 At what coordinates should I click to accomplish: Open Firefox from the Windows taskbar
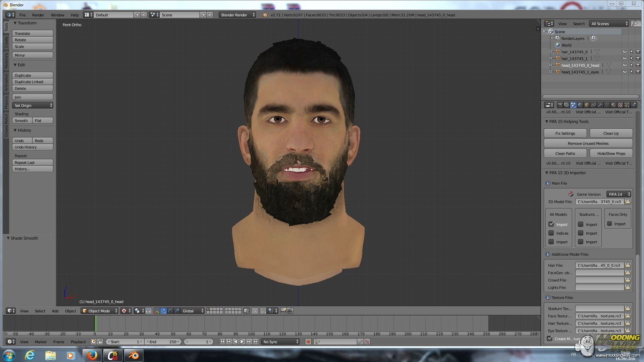92,355
